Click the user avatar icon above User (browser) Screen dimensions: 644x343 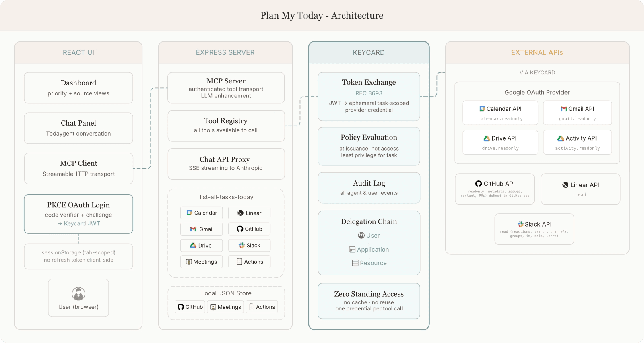point(78,294)
